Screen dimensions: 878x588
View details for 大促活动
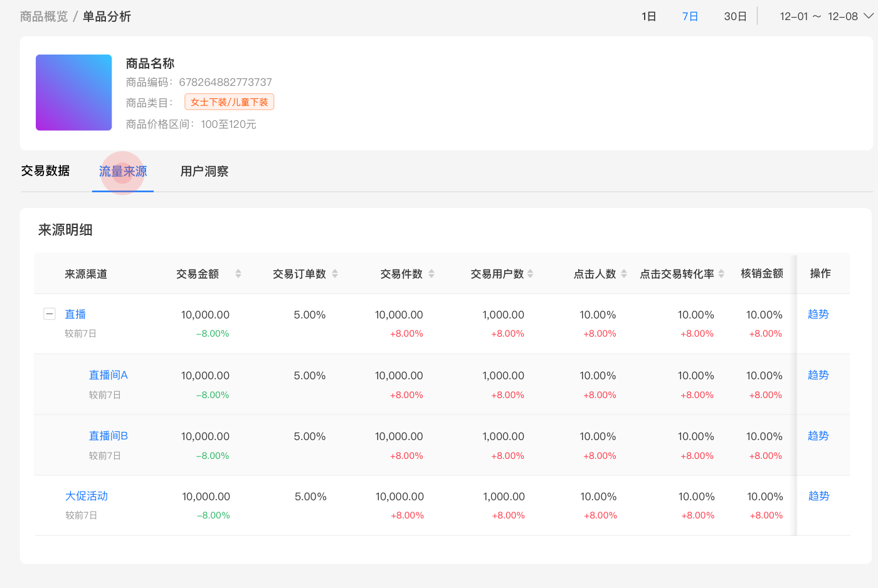pos(87,495)
